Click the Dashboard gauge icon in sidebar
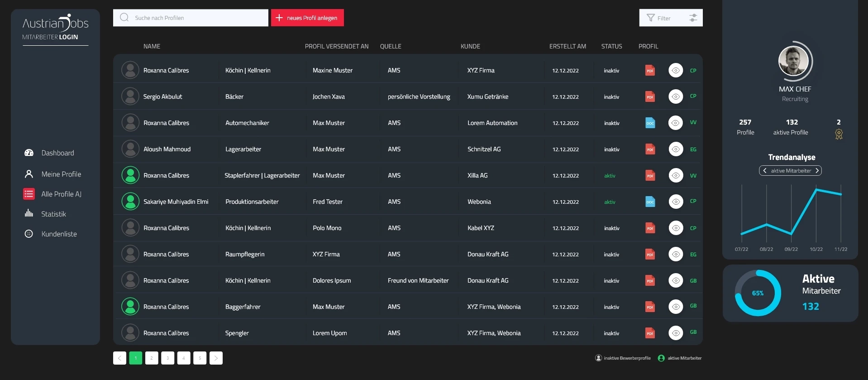 29,153
